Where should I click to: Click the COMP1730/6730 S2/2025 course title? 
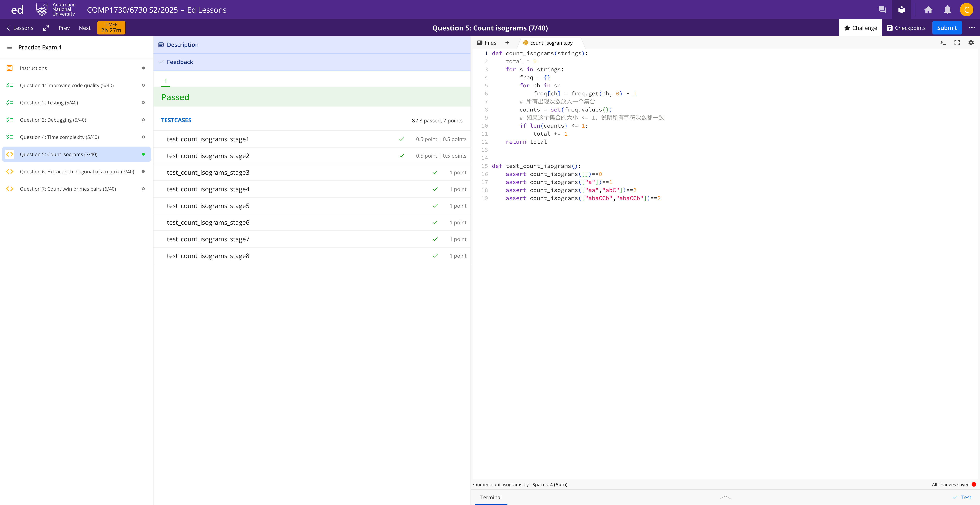click(157, 10)
